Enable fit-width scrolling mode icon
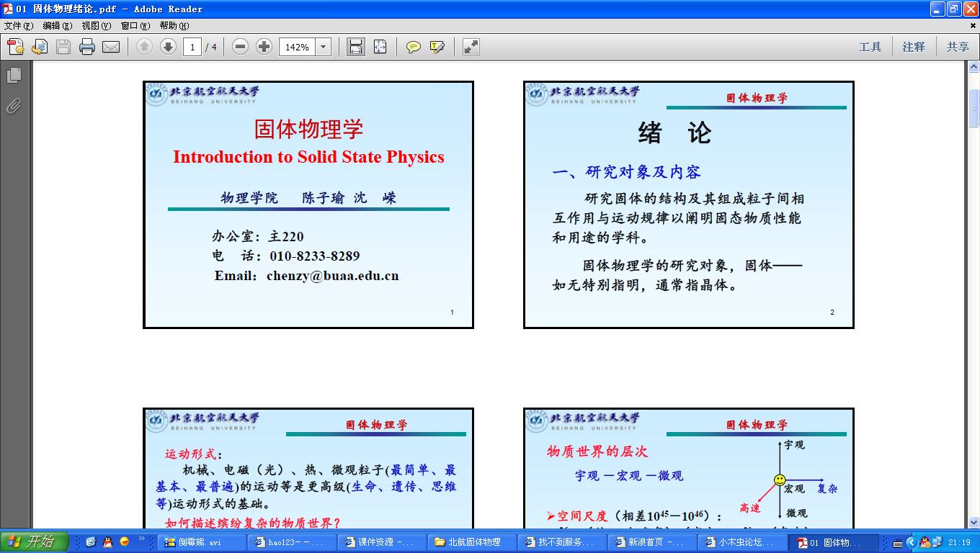Screen dimensions: 980x553 (x=355, y=47)
